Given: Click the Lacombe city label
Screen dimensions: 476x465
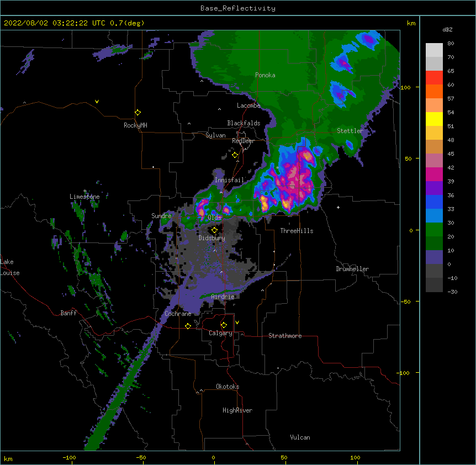Looking at the screenshot, I should pos(248,105).
